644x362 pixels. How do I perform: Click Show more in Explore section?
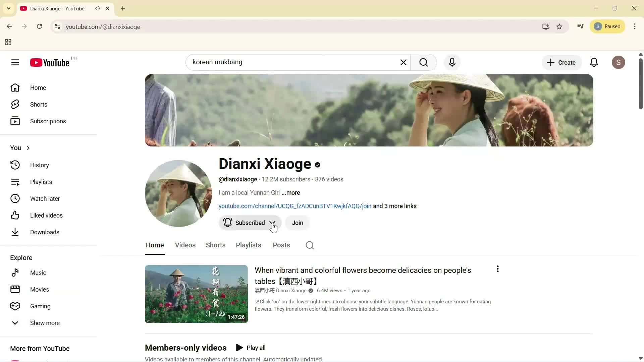click(45, 323)
